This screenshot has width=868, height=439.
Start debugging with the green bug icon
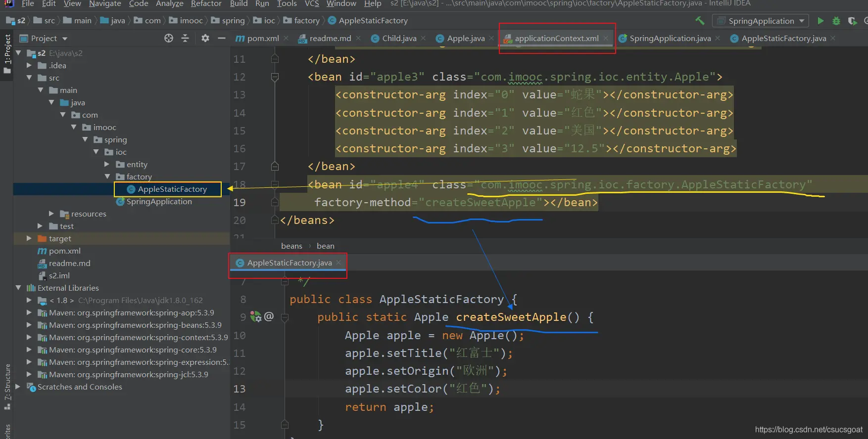(836, 21)
